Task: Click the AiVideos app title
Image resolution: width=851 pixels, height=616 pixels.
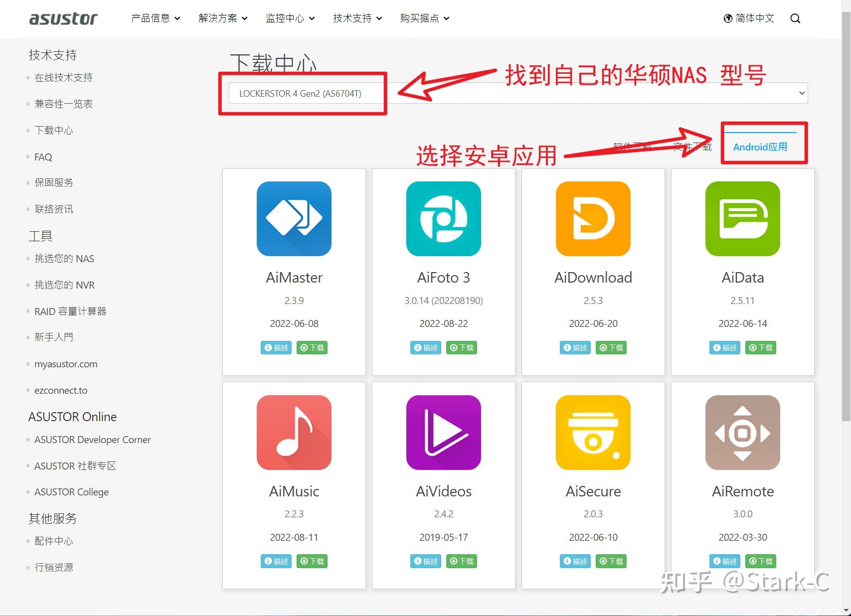Action: pos(444,491)
